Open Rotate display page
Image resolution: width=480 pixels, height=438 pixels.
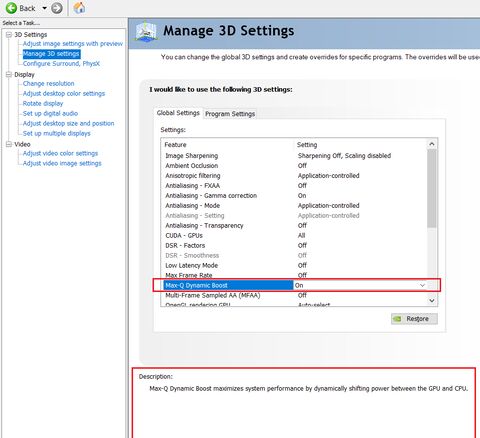coord(43,104)
